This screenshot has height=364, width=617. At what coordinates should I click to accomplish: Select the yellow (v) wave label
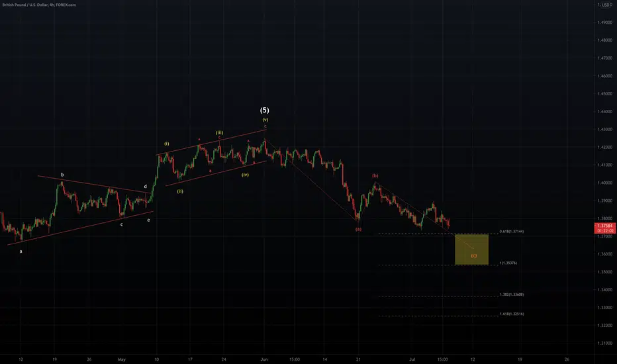265,120
